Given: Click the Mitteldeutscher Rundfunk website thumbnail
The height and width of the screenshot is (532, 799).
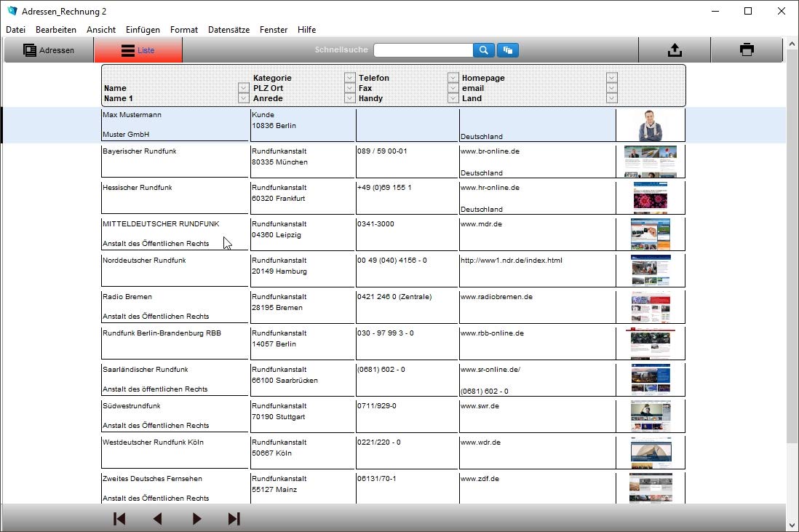Looking at the screenshot, I should click(x=651, y=234).
